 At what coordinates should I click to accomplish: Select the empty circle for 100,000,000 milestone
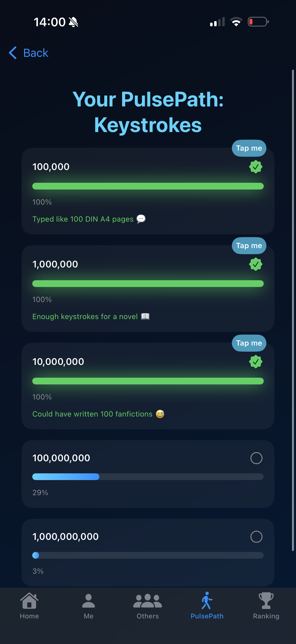pyautogui.click(x=256, y=458)
